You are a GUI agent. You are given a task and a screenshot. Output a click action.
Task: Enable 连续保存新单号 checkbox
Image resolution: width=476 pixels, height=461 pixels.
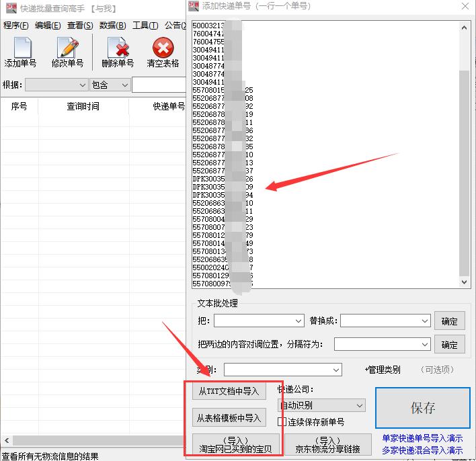[283, 422]
